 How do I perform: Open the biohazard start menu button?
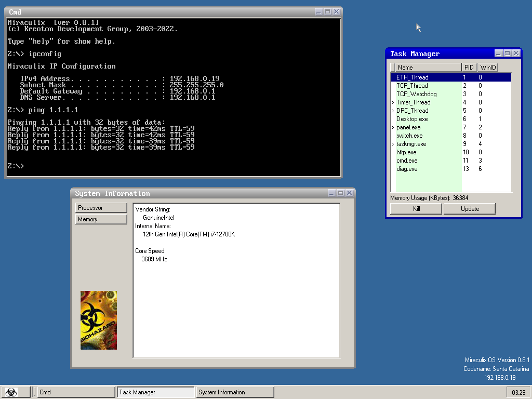[16, 392]
